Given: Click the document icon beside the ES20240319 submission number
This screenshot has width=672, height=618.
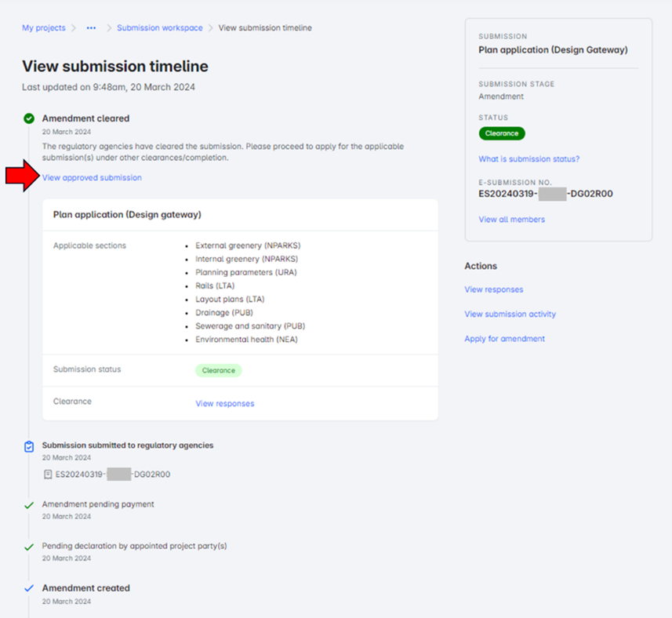Looking at the screenshot, I should (48, 473).
